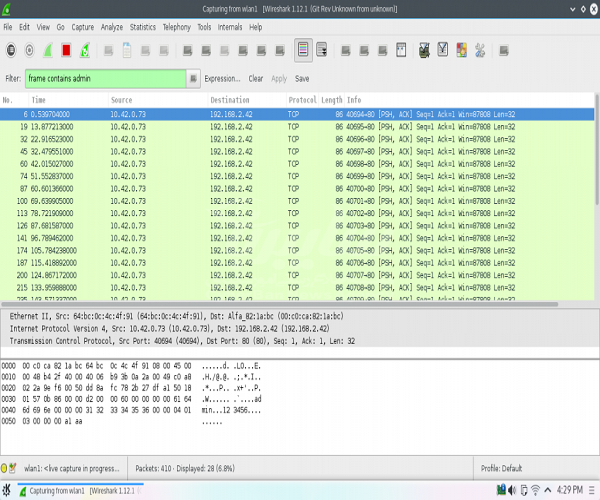The image size is (600, 500).
Task: Open the Wi-Fi network tray icon
Action: (x=535, y=490)
